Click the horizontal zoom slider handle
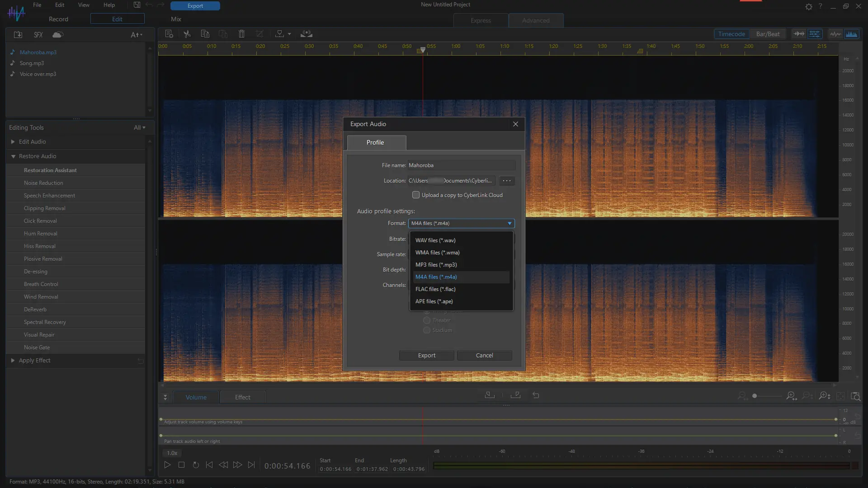Viewport: 868px width, 488px height. [755, 396]
